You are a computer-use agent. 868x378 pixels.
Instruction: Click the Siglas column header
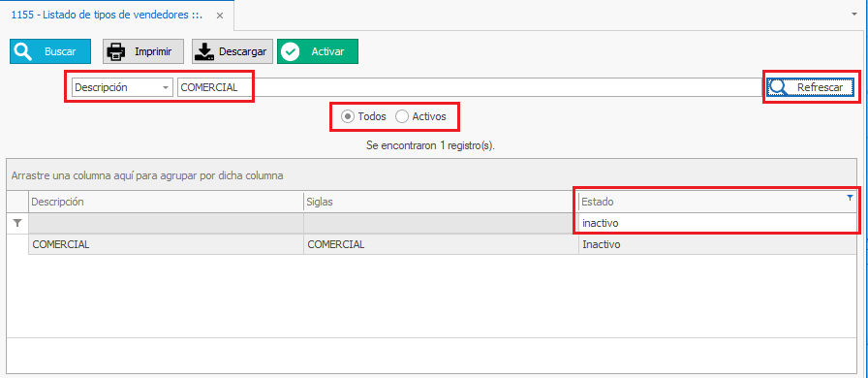(x=441, y=203)
